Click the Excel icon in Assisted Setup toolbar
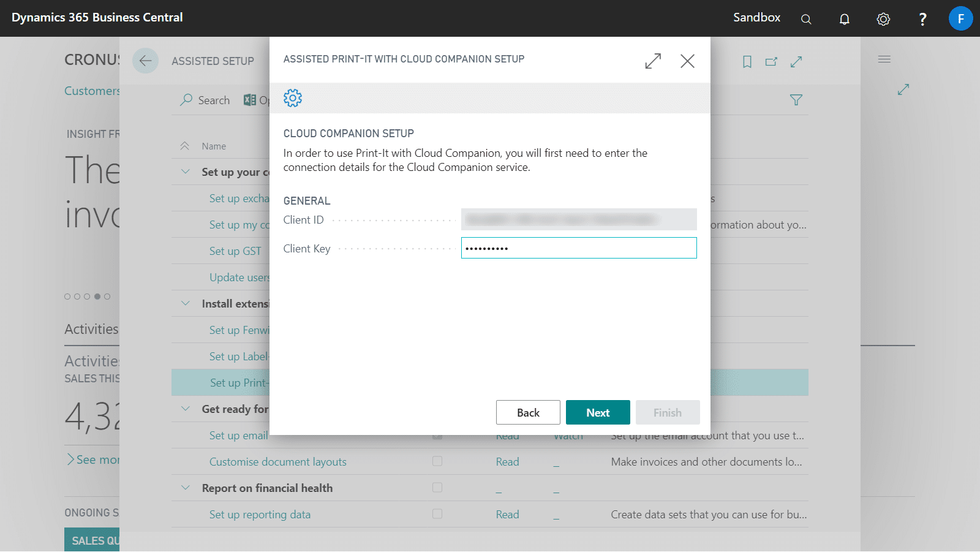The width and height of the screenshot is (980, 552). (250, 100)
